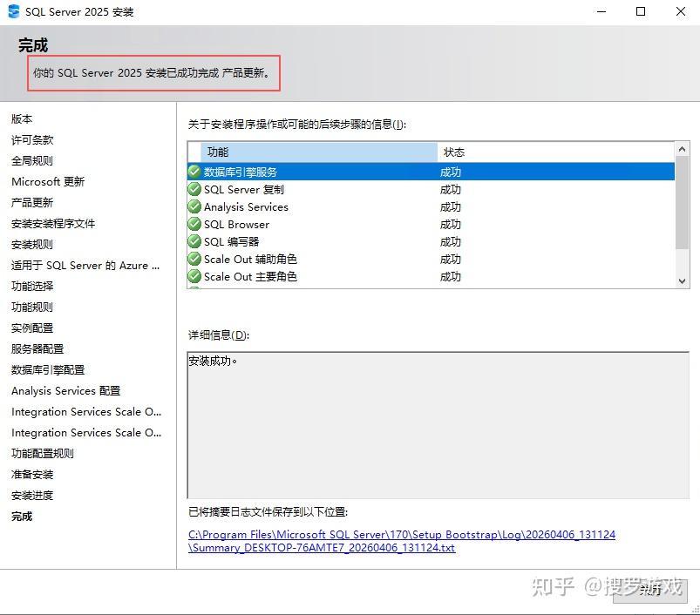Click the 实例配置 sidebar step
The height and width of the screenshot is (615, 700).
(32, 328)
